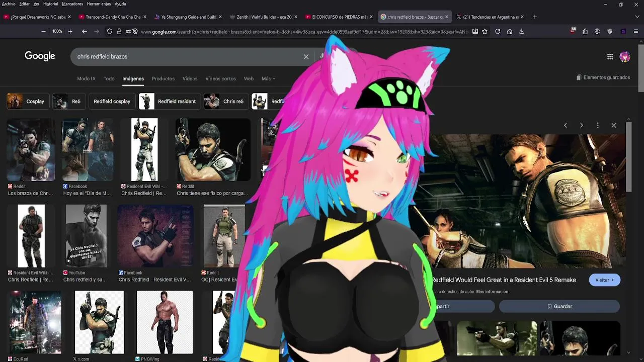Reset zoom via the 100% indicator
Image resolution: width=644 pixels, height=362 pixels.
click(57, 31)
